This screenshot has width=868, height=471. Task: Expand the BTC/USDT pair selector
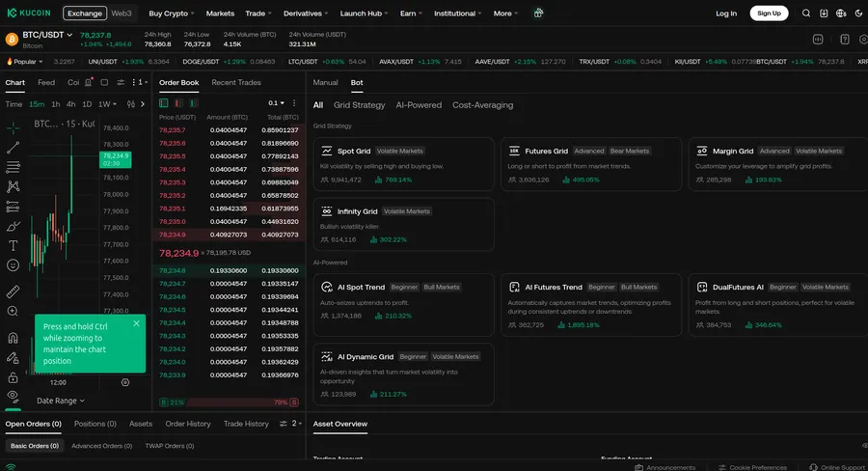(47, 35)
